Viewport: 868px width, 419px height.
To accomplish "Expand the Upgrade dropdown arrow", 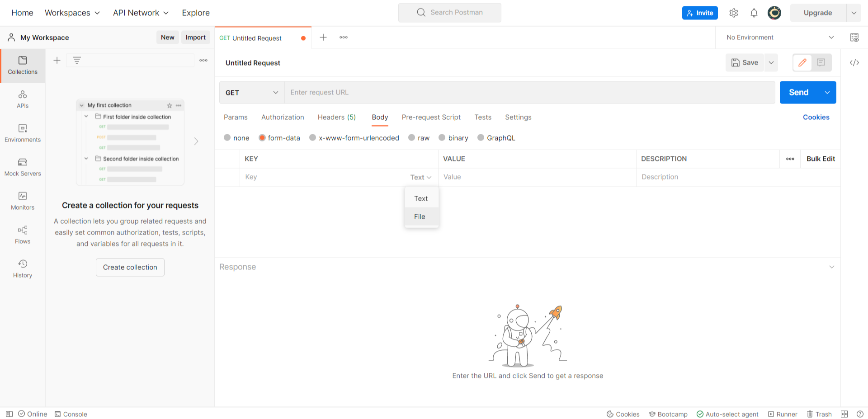I will click(854, 13).
